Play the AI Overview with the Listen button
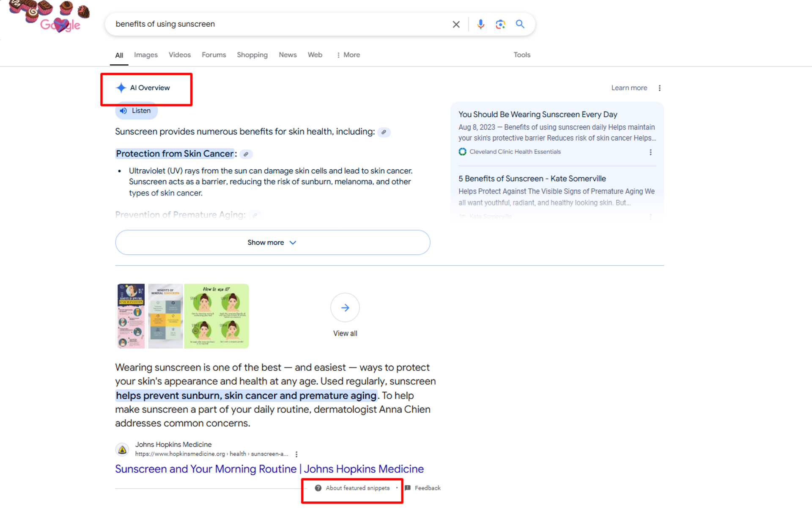812x509 pixels. (x=136, y=111)
